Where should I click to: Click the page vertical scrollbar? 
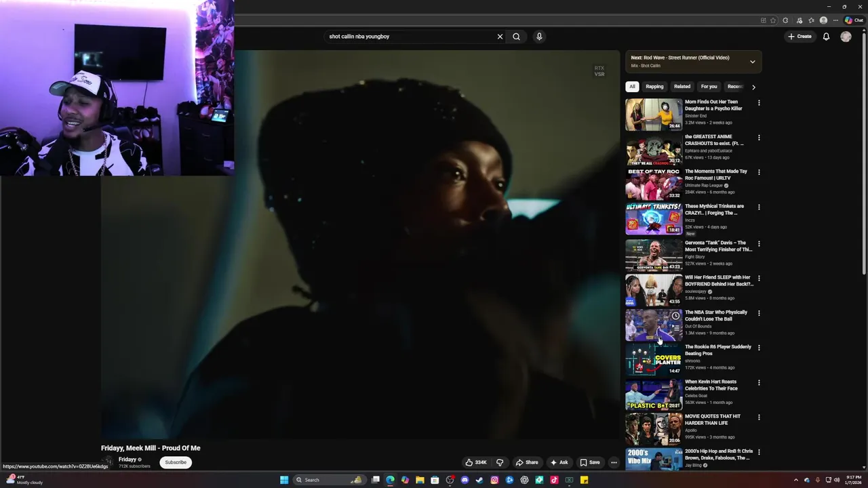point(864,152)
